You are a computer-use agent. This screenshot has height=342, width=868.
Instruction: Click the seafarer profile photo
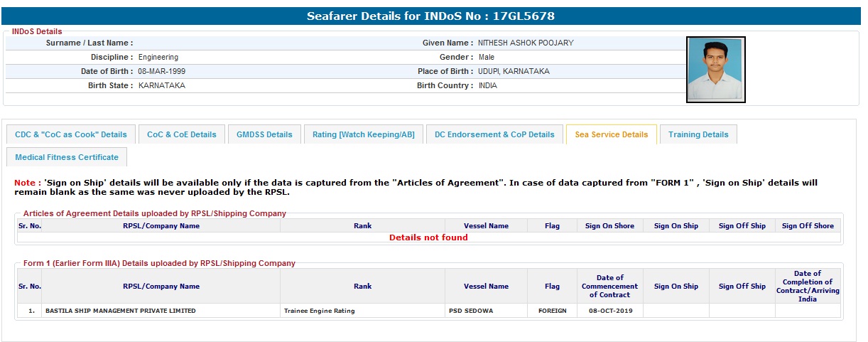tap(716, 70)
